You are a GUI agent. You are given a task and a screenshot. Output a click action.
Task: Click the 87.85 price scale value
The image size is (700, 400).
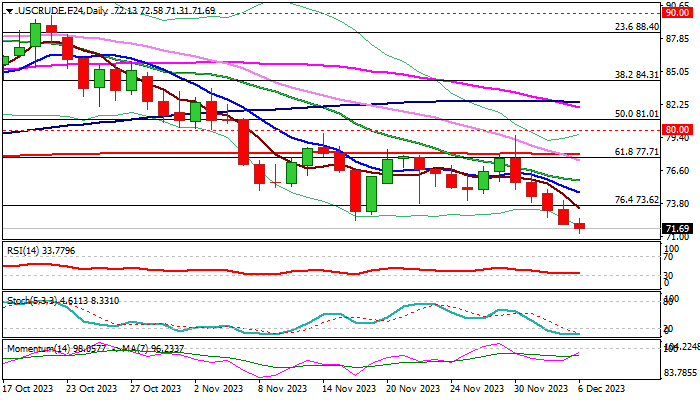[677, 39]
